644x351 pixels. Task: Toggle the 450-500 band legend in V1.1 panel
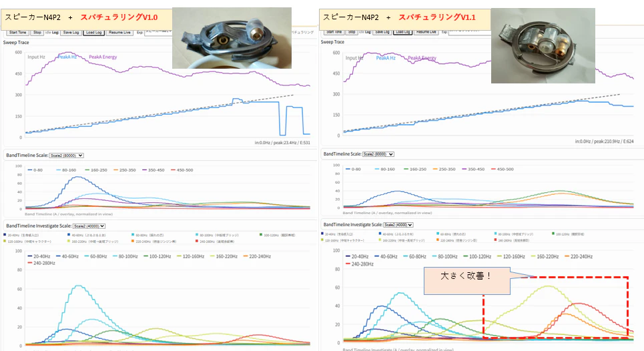(x=503, y=169)
